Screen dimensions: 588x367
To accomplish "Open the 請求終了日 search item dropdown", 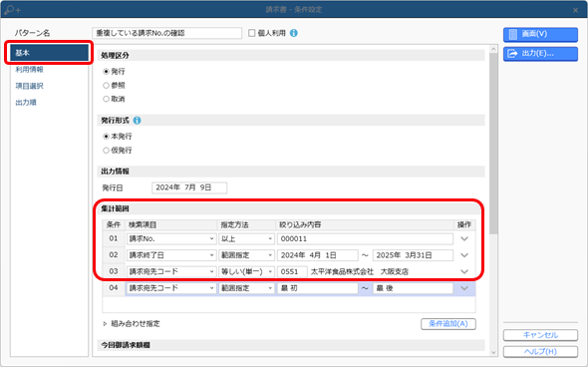I will click(171, 255).
